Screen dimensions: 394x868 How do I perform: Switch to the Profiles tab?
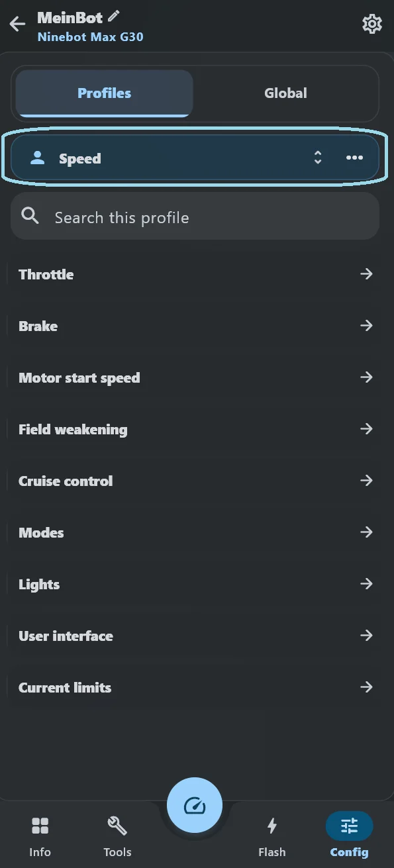104,93
